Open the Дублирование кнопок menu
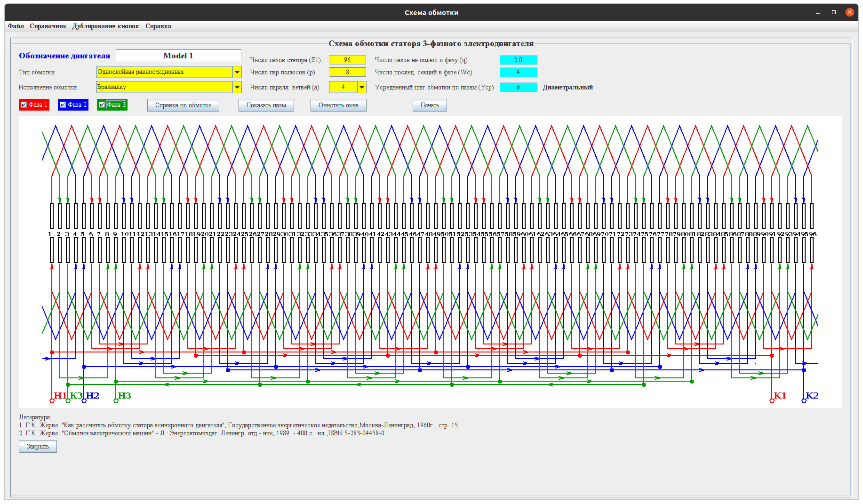 (x=105, y=26)
